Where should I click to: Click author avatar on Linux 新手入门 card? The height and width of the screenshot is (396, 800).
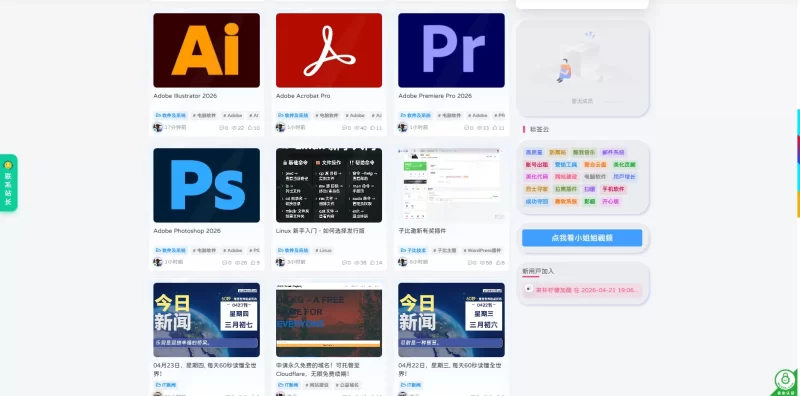[x=280, y=262]
